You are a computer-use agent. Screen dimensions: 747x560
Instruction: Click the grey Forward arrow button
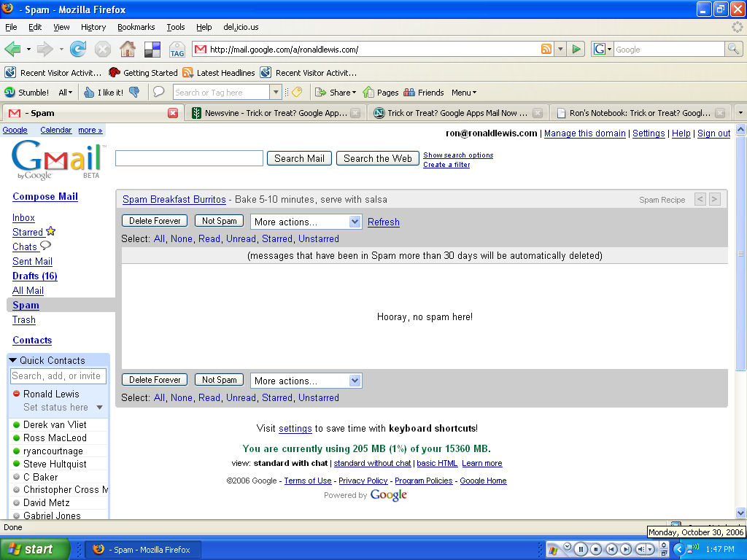pyautogui.click(x=44, y=49)
